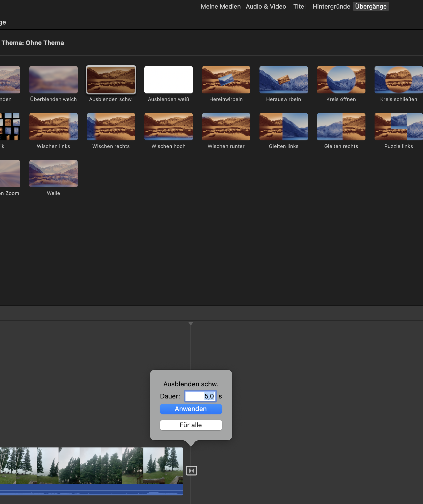423x504 pixels.
Task: Click the Dauer duration input field
Action: pos(200,396)
